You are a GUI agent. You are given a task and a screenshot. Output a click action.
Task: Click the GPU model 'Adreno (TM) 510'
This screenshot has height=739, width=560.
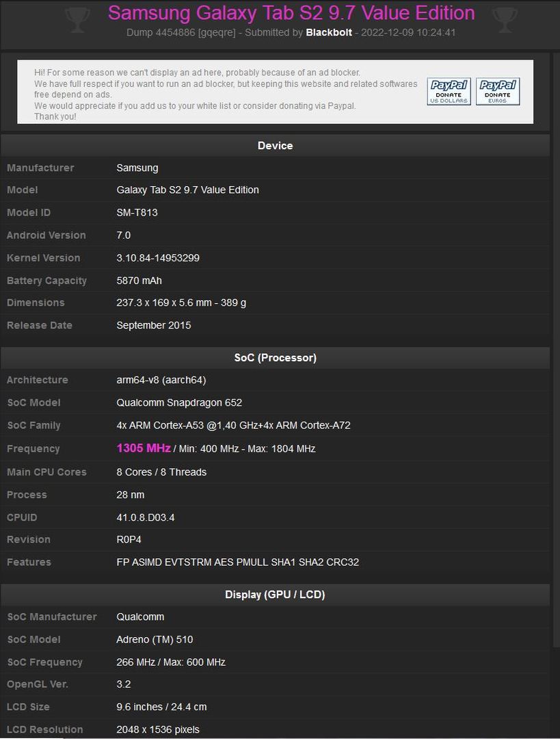[x=155, y=640]
